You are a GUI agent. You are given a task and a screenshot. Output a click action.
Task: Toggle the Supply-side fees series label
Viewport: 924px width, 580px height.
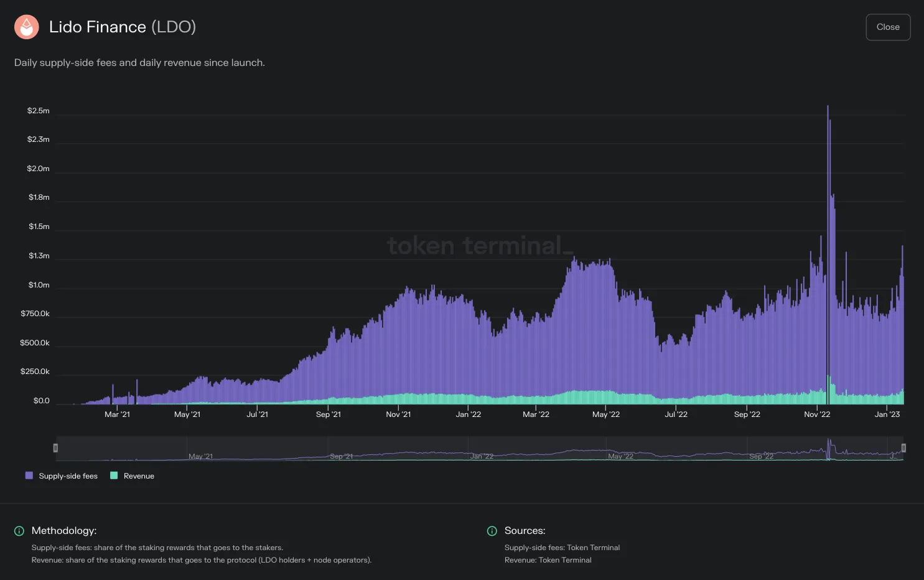(68, 476)
